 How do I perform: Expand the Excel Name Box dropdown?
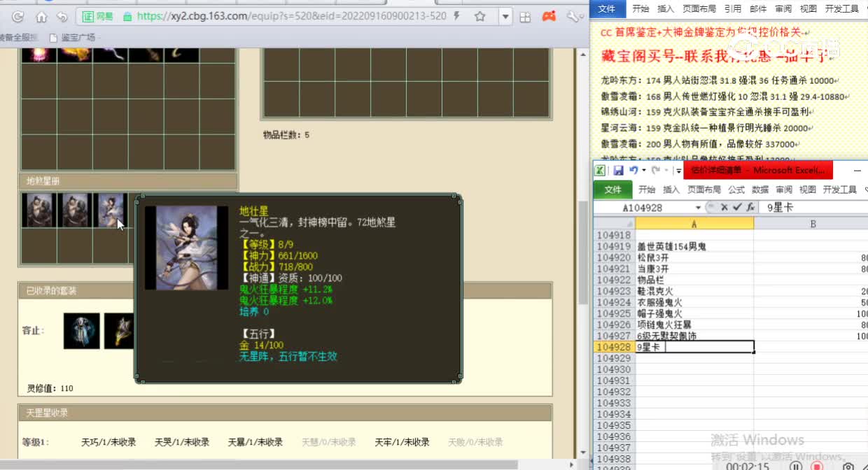pyautogui.click(x=698, y=208)
